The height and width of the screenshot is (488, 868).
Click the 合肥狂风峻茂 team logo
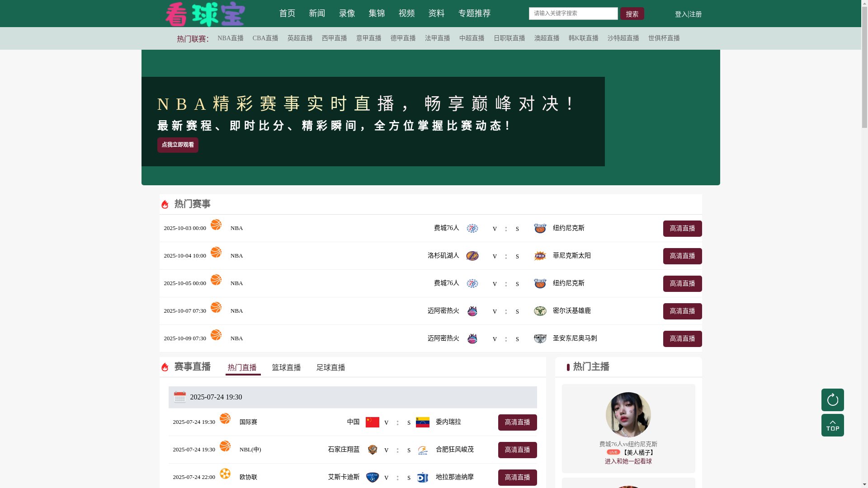tap(423, 450)
